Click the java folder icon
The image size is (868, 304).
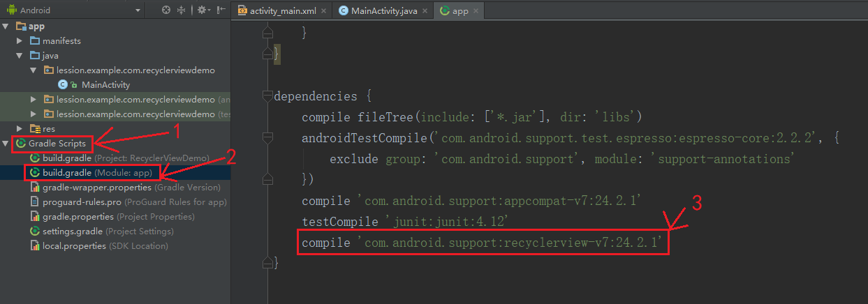(35, 55)
